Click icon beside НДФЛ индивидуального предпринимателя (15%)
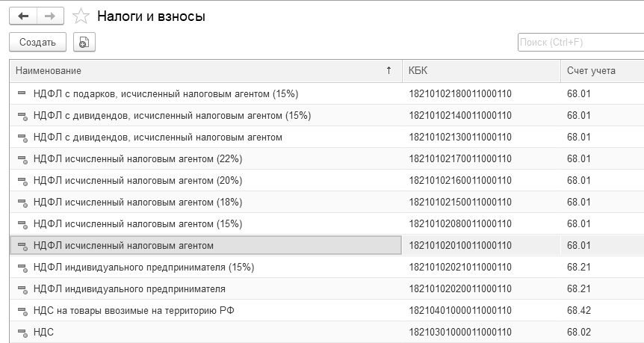644x343 pixels. pos(21,268)
